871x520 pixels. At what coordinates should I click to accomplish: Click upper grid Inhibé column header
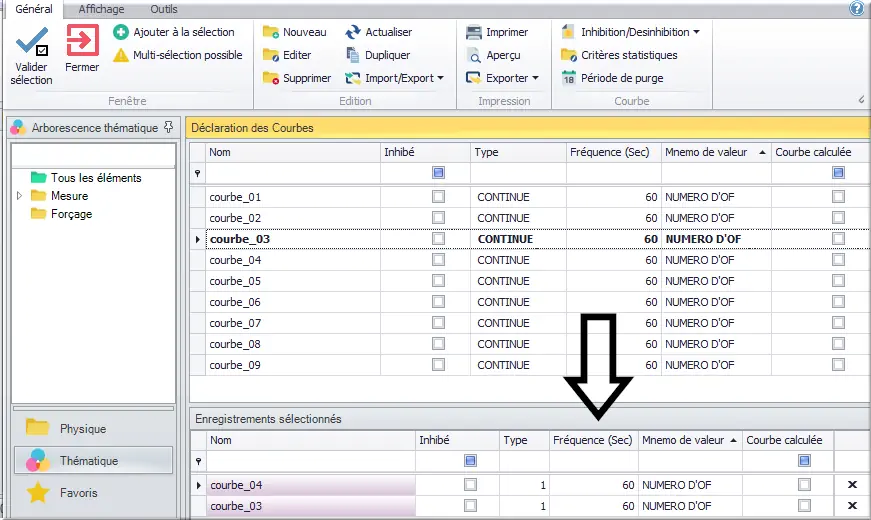click(425, 152)
